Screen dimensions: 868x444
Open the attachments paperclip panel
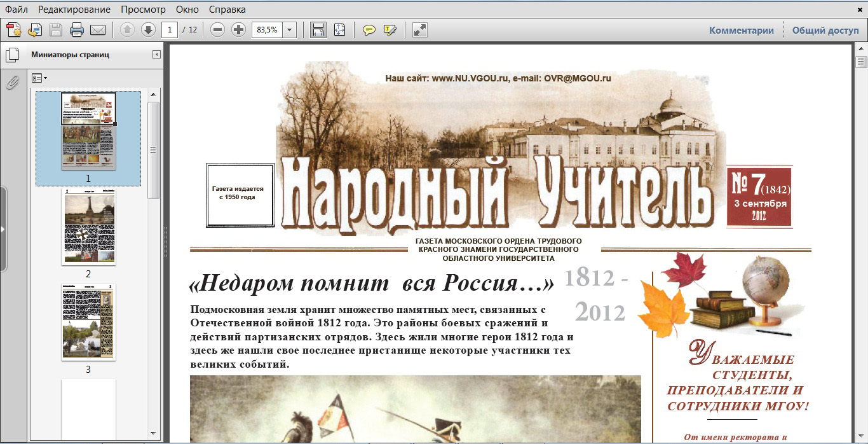(x=12, y=82)
